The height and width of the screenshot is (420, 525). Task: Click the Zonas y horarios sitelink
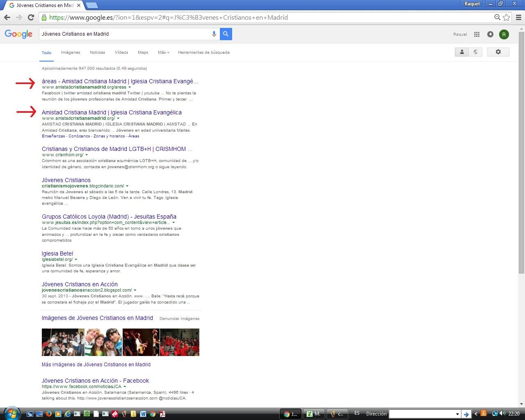tap(109, 136)
